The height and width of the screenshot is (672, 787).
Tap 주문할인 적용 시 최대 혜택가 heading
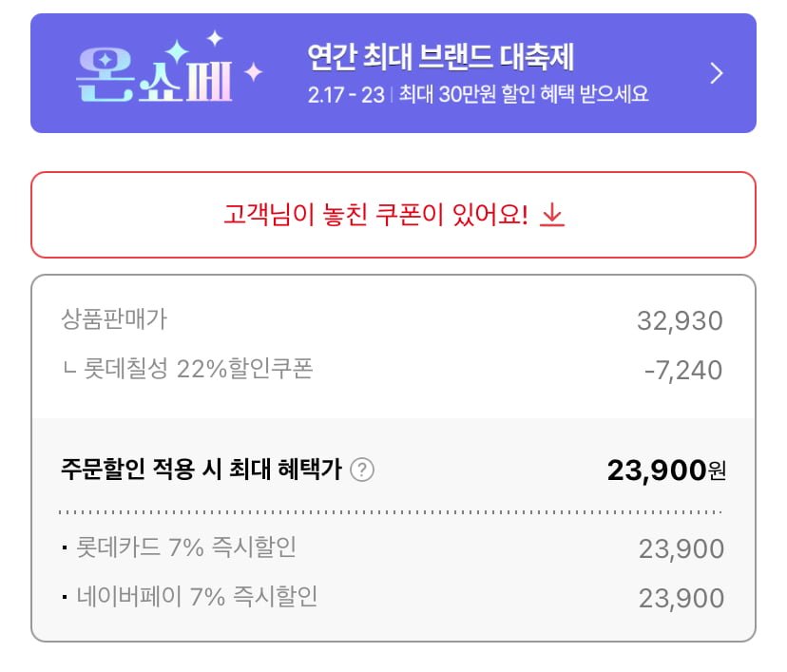click(200, 470)
